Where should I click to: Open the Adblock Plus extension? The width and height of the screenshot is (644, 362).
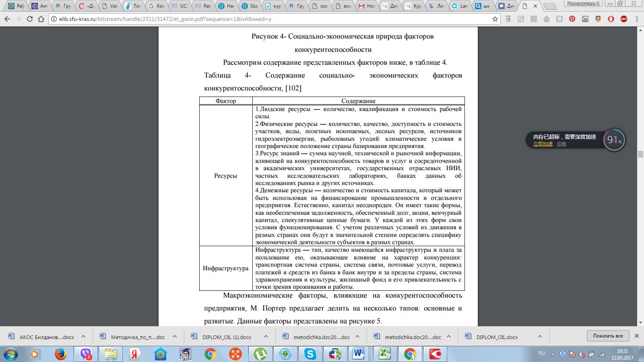624,19
